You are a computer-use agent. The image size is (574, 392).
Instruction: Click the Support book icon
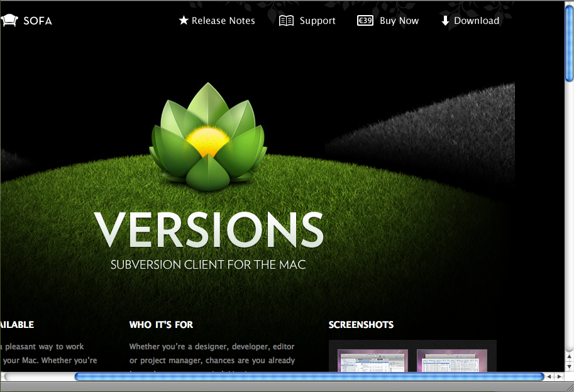coord(286,21)
